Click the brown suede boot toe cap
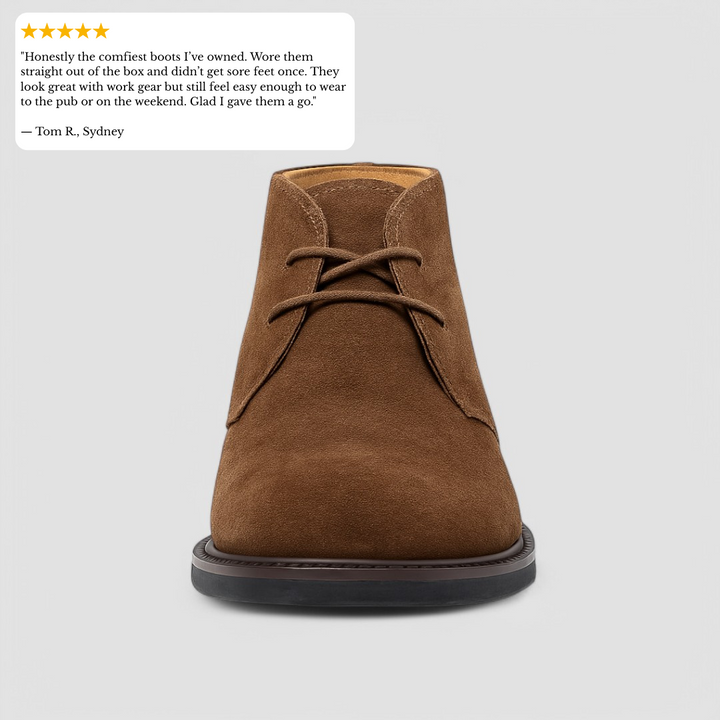 tap(365, 501)
